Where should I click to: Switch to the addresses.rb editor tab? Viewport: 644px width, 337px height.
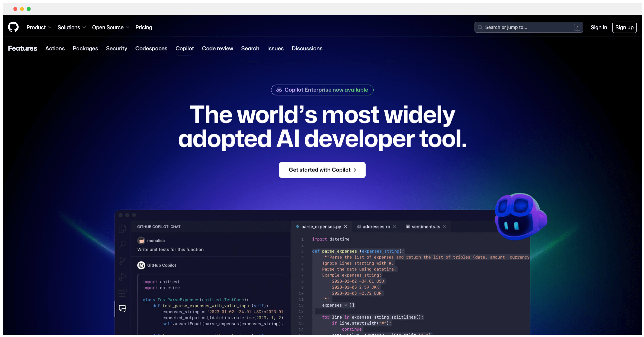tap(376, 226)
